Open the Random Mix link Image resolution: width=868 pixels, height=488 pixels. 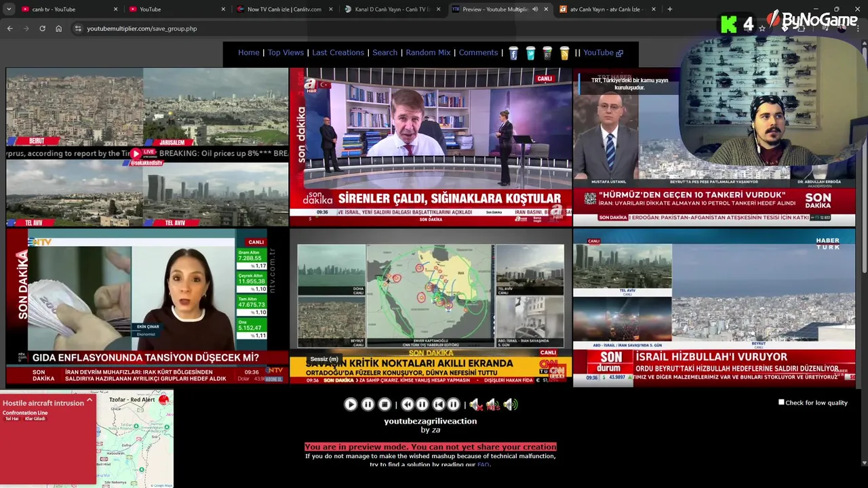(428, 52)
